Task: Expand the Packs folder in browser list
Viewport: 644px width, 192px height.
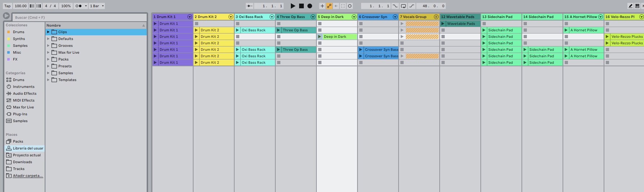Action: point(48,59)
